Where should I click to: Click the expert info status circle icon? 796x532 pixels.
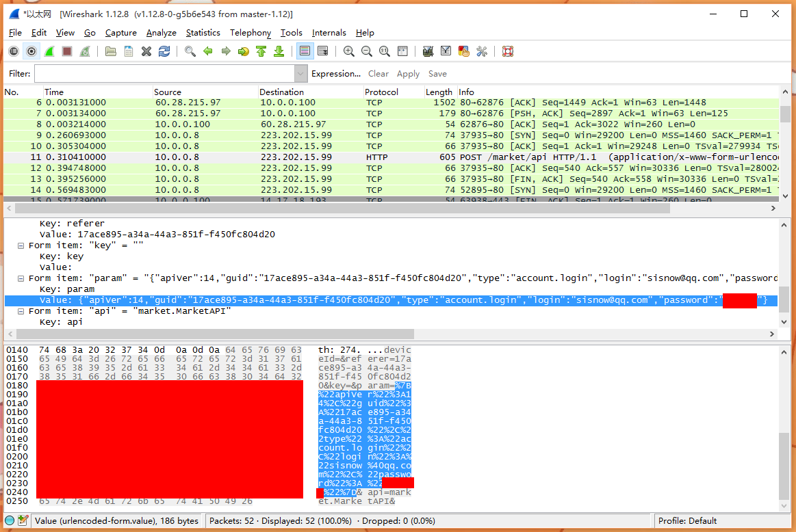point(10,520)
